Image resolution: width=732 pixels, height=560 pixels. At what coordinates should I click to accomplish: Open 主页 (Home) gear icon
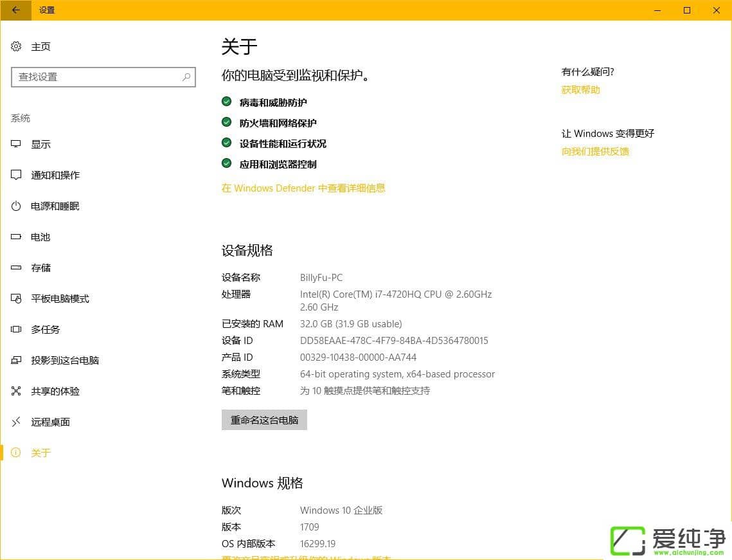tap(15, 46)
